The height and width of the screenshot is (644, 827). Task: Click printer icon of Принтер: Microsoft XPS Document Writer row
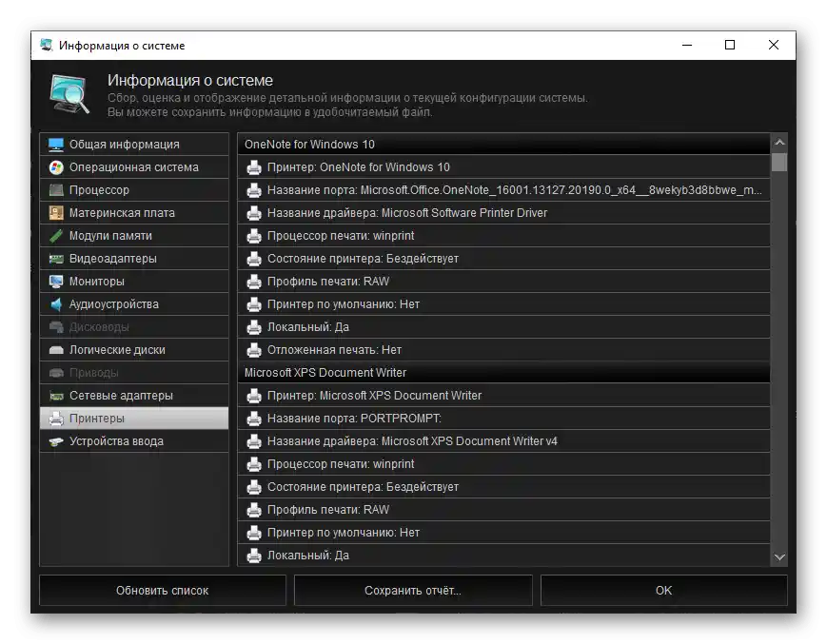[254, 396]
